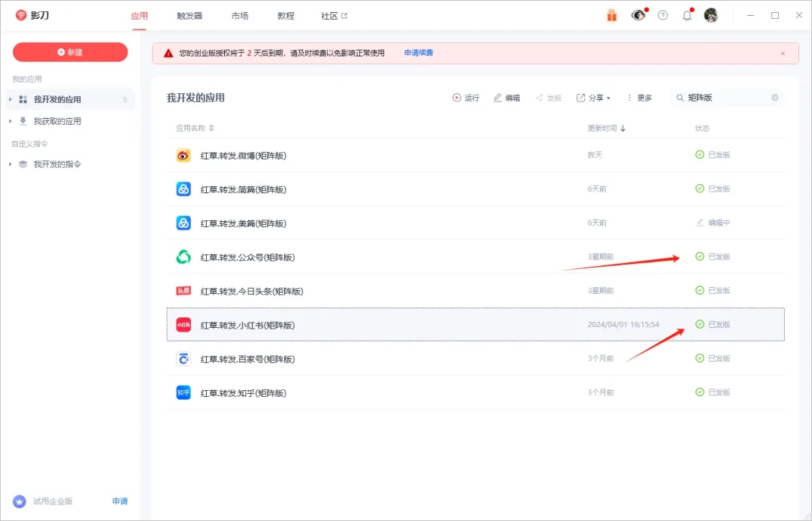The image size is (812, 521).
Task: Click the 昨天 update time cell
Action: (595, 155)
